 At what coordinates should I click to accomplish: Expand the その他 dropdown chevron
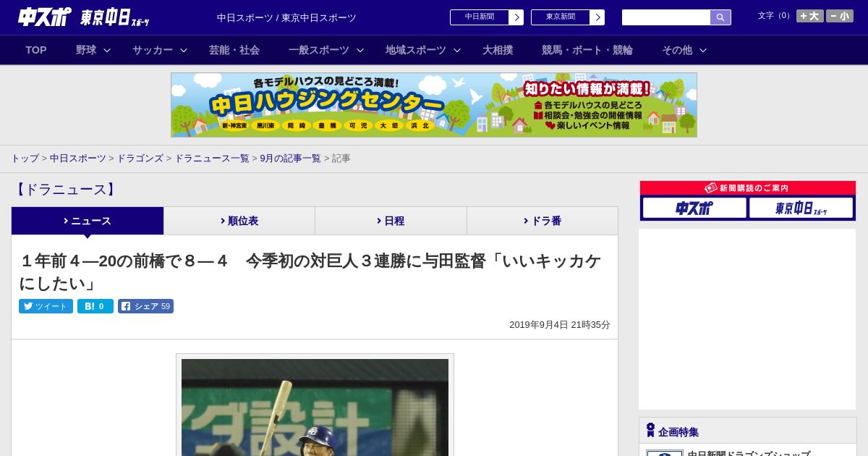coord(703,50)
